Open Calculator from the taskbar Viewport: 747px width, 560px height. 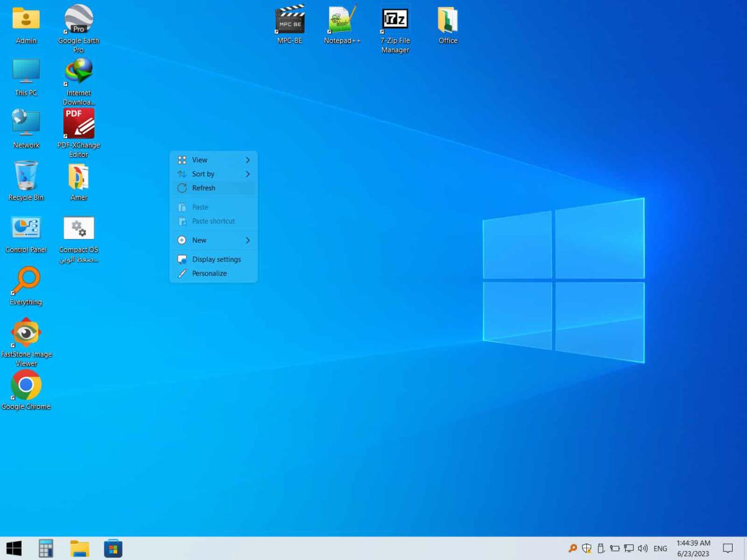pyautogui.click(x=46, y=548)
